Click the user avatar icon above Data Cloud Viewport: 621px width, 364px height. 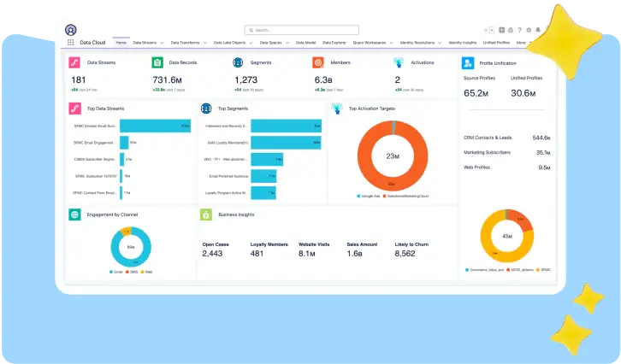coord(70,30)
